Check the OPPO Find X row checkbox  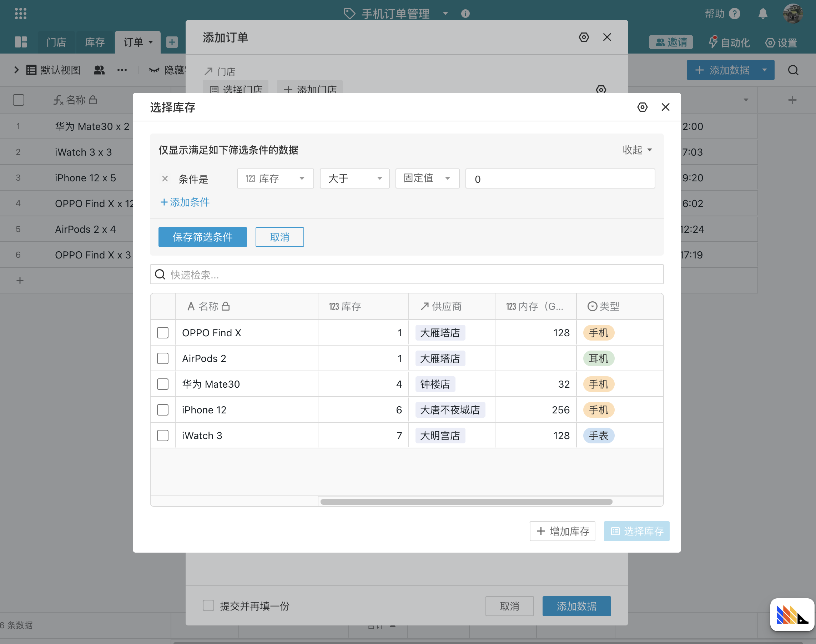tap(163, 333)
